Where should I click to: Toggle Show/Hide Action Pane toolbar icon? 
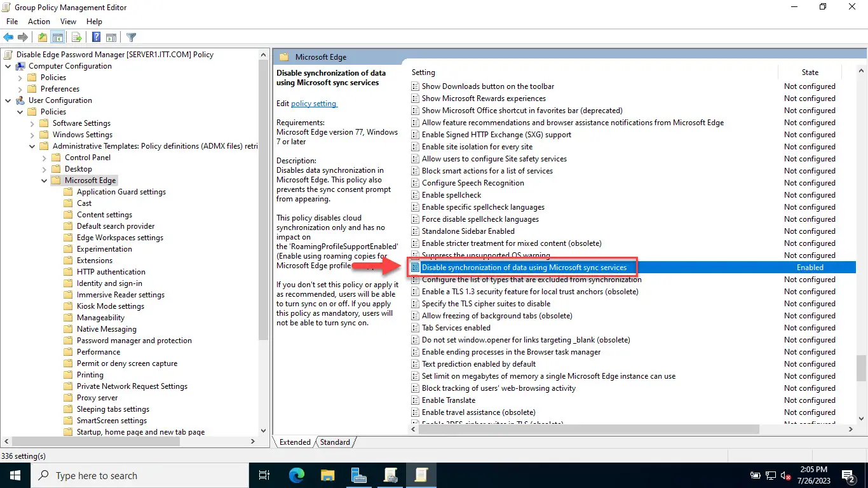(x=111, y=37)
